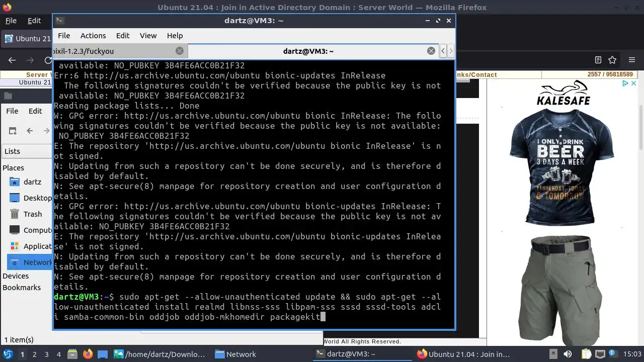Launch file manager from taskbar quick launch
644x362 pixels.
click(72, 354)
